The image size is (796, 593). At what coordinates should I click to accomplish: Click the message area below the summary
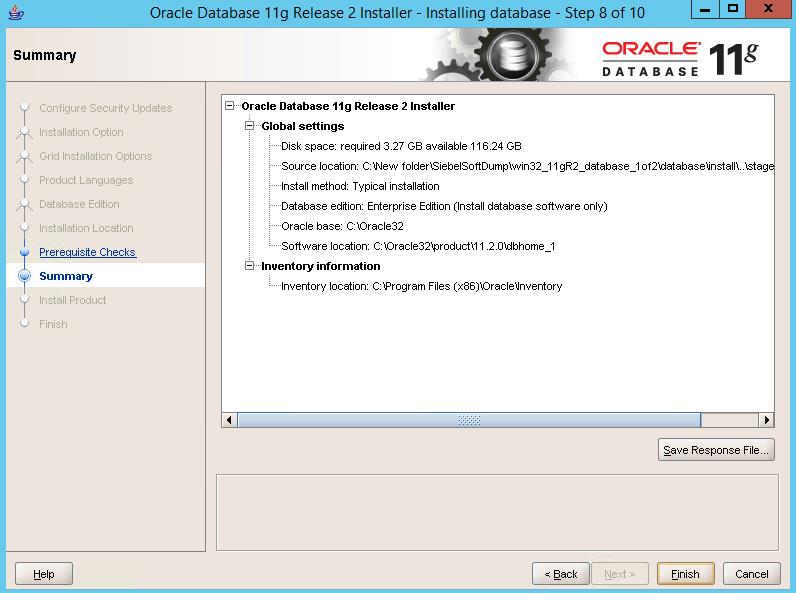(497, 512)
